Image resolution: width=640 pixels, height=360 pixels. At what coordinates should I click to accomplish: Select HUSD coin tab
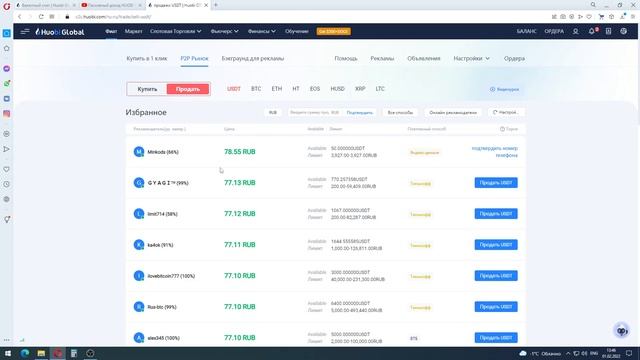tap(338, 89)
